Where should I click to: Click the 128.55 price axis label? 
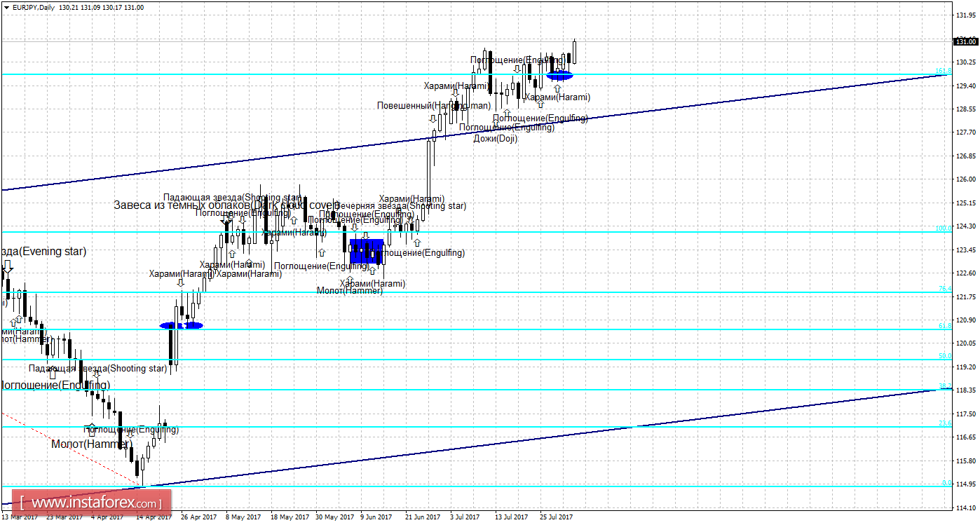click(x=965, y=109)
